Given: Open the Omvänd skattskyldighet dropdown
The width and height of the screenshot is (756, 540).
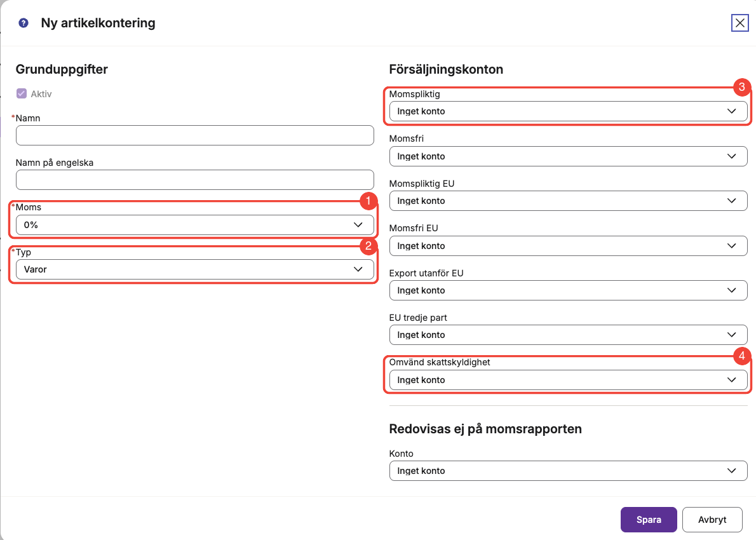Looking at the screenshot, I should click(x=568, y=380).
